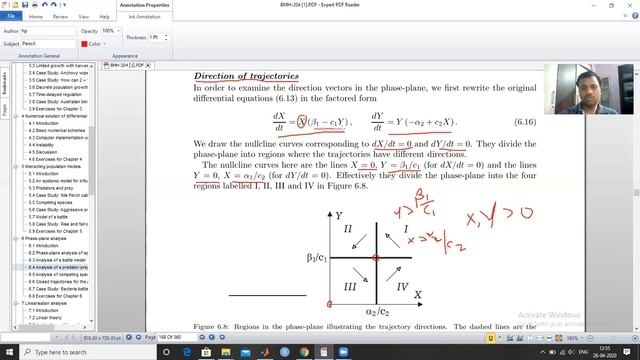This screenshot has height=360, width=640.
Task: Open bookmark 4.4 Instability
Action: point(41,145)
